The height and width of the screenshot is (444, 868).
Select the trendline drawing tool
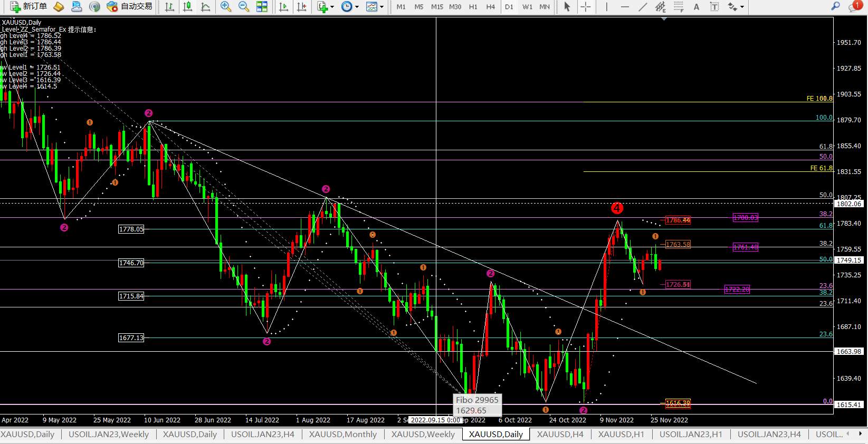coord(643,7)
